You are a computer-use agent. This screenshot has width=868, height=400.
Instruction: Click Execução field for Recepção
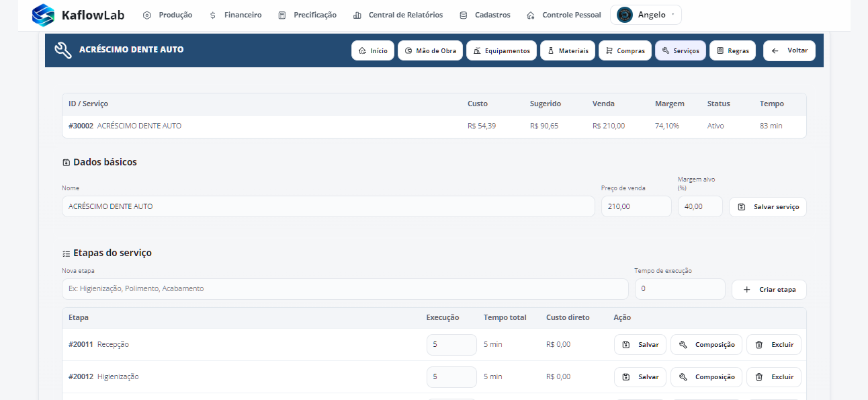pyautogui.click(x=451, y=345)
